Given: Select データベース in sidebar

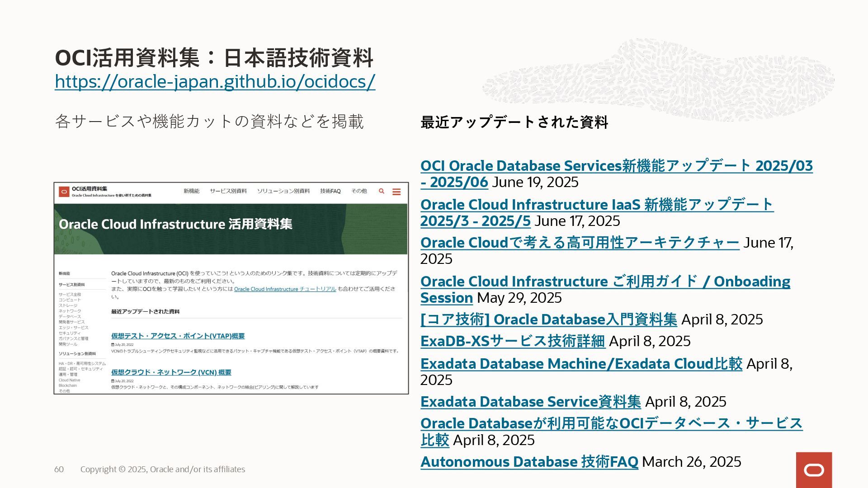Looking at the screenshot, I should [70, 316].
